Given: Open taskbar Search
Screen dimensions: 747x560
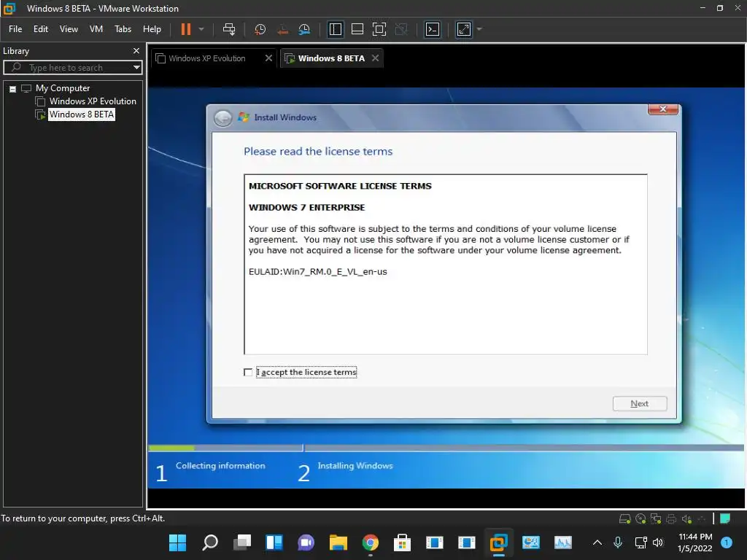Looking at the screenshot, I should (210, 542).
